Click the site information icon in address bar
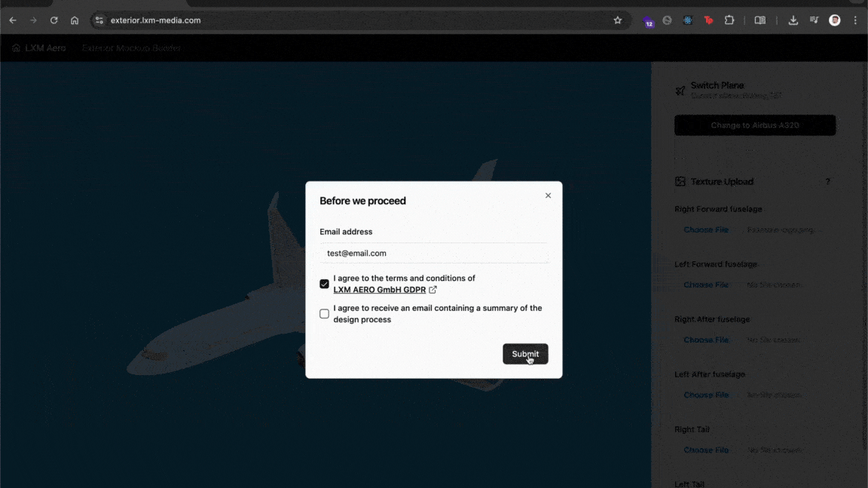868x488 pixels. pyautogui.click(x=99, y=20)
